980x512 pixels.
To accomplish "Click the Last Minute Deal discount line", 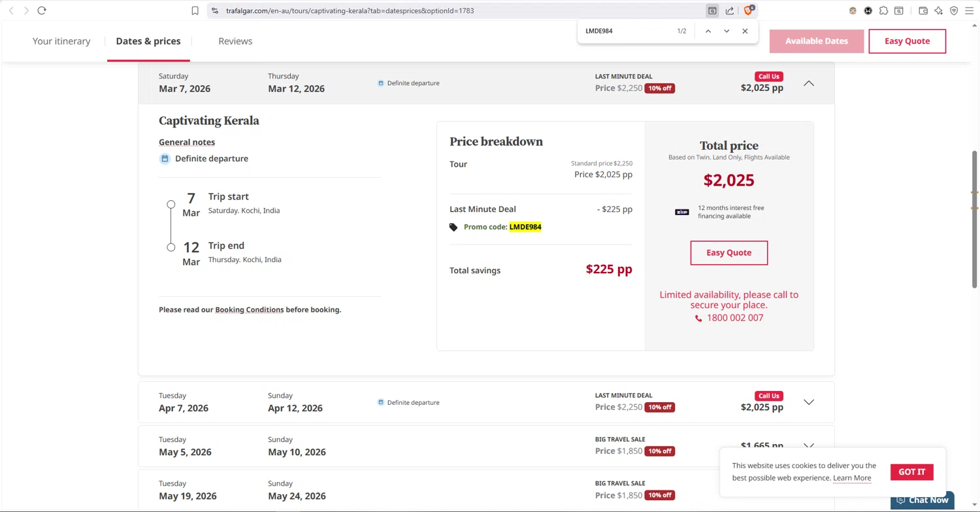I will (541, 209).
